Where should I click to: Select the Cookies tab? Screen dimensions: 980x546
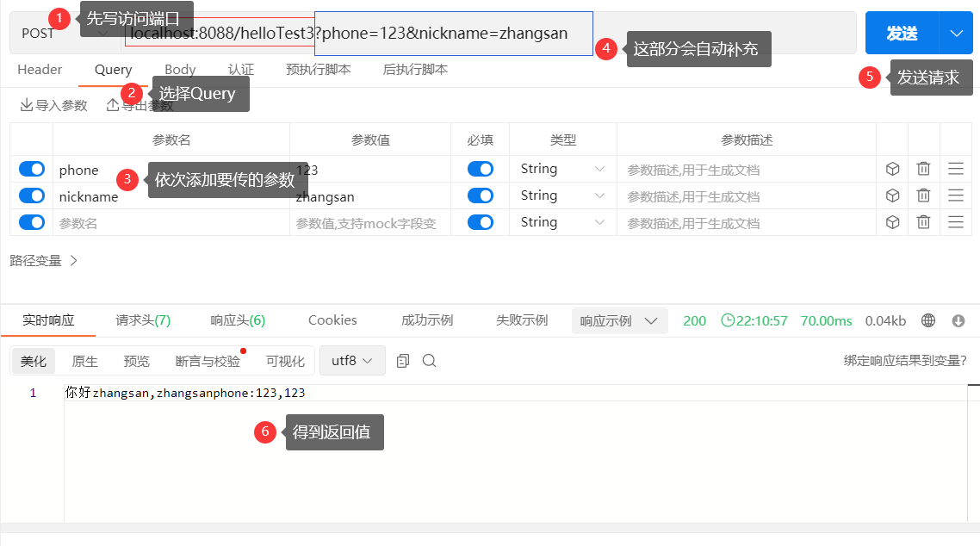click(x=332, y=320)
